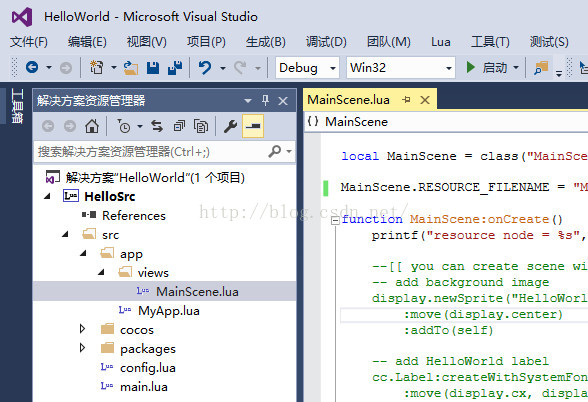Open the 团队(M) menu
This screenshot has width=588, height=402.
pyautogui.click(x=388, y=42)
